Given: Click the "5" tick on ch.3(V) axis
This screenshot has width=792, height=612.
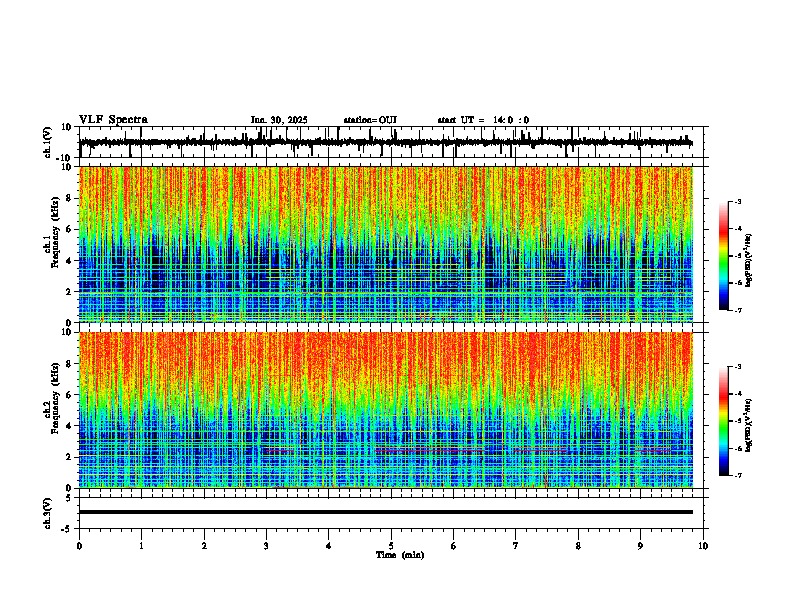Looking at the screenshot, I should pyautogui.click(x=70, y=498).
